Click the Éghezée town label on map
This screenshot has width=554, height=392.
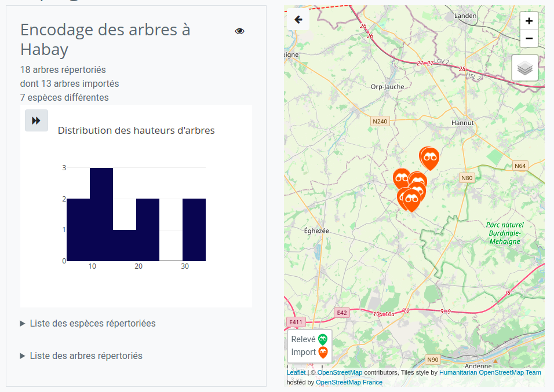click(x=316, y=230)
